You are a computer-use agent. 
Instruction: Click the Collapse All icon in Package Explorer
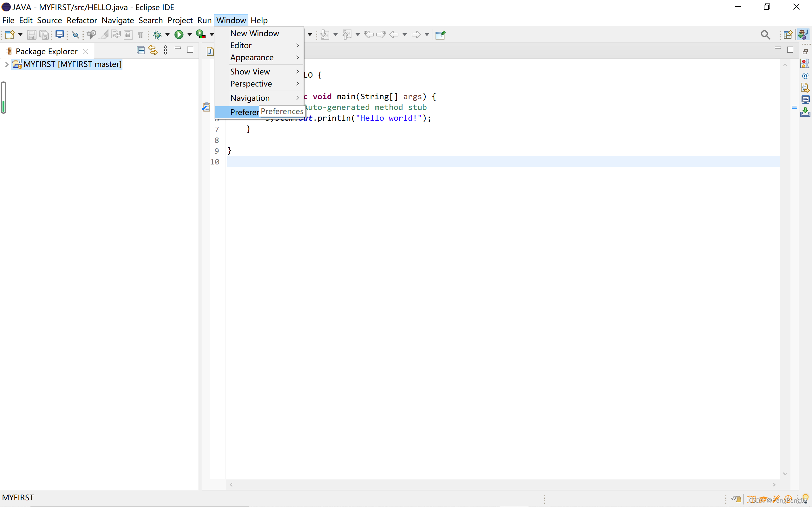click(141, 50)
